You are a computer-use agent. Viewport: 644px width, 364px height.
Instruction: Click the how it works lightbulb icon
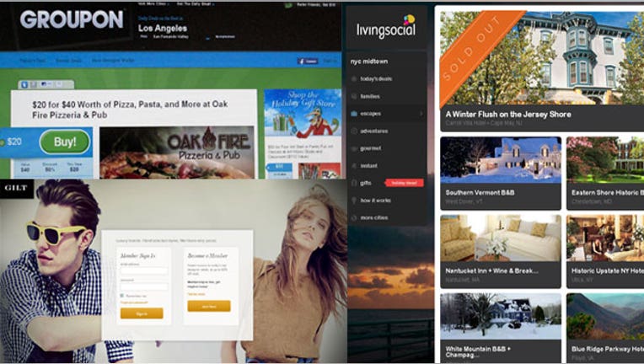354,201
